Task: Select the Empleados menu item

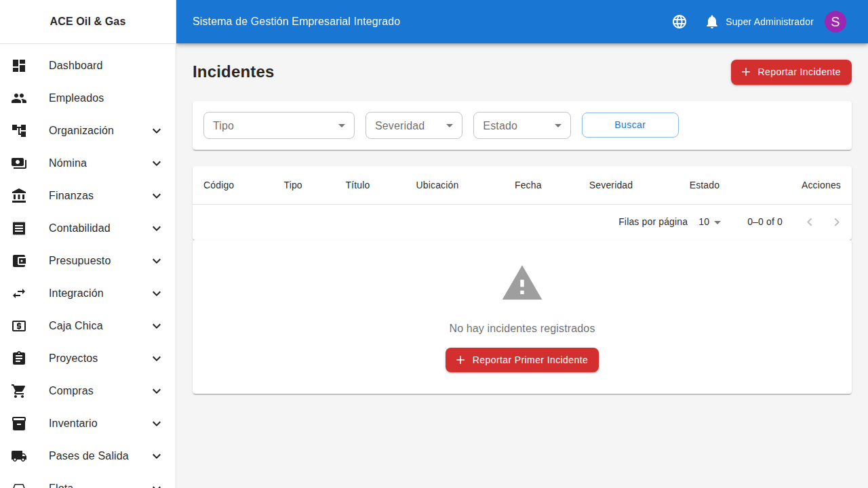Action: [76, 98]
